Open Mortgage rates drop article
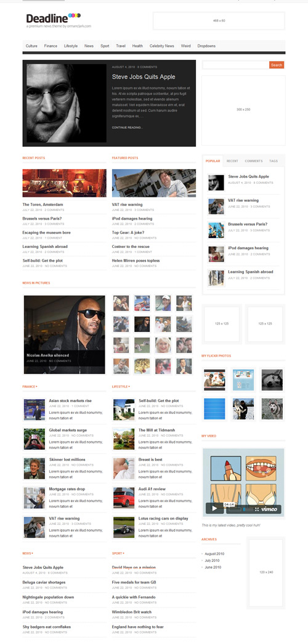This screenshot has width=308, height=644. 67,489
